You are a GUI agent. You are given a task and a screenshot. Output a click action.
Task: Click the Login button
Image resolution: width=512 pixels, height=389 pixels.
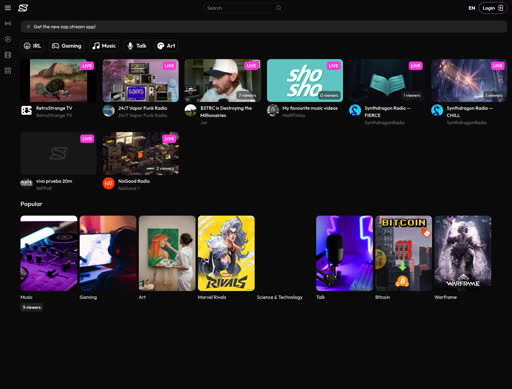pos(493,8)
